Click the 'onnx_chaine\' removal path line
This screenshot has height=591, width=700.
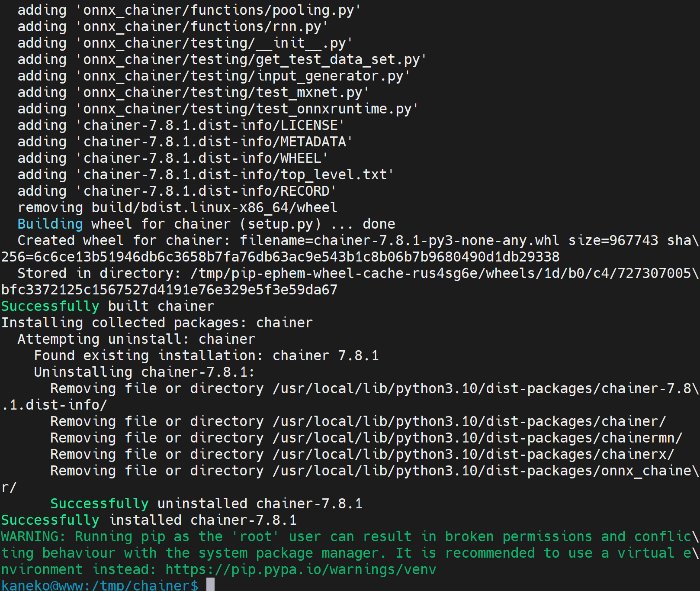375,470
